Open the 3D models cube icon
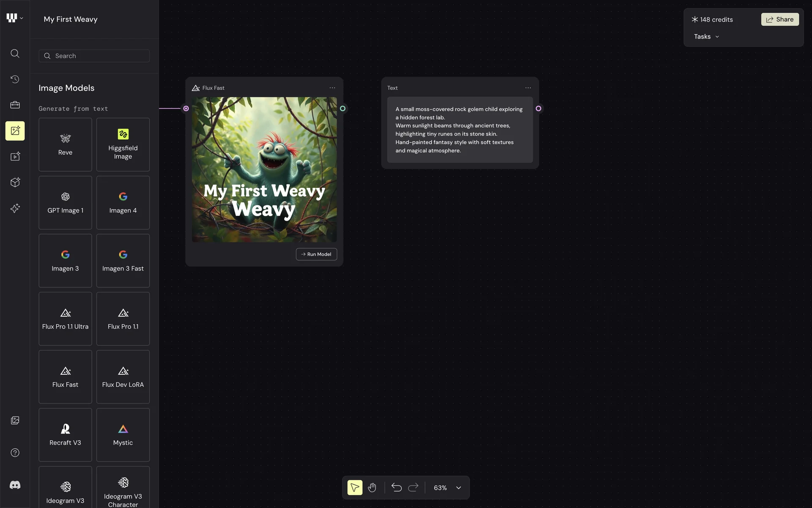The width and height of the screenshot is (812, 508). click(x=15, y=182)
